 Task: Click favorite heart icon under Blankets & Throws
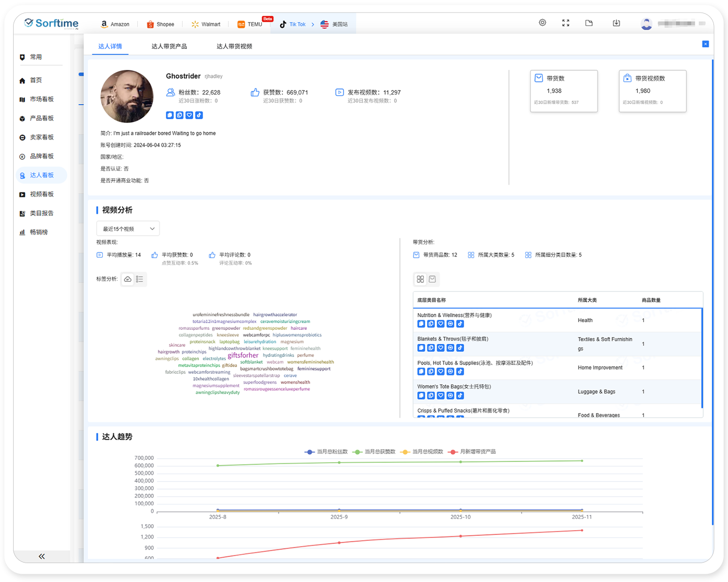pos(441,348)
